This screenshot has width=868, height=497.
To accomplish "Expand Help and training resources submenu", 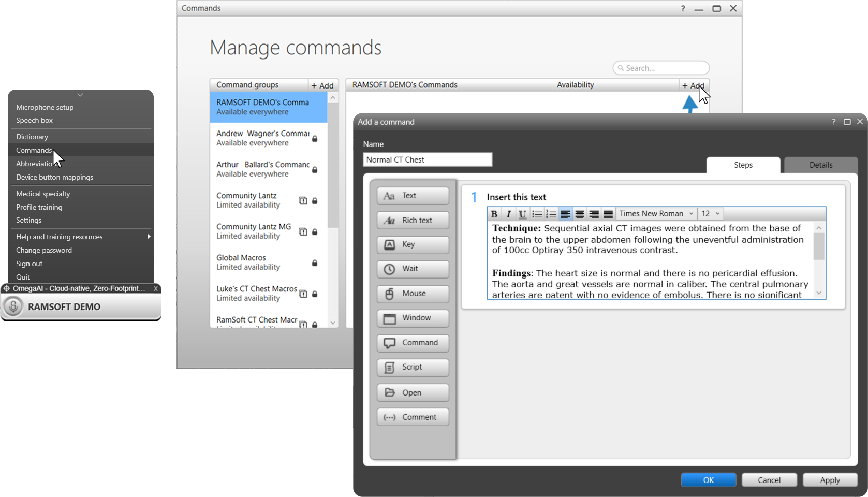I will pyautogui.click(x=81, y=237).
